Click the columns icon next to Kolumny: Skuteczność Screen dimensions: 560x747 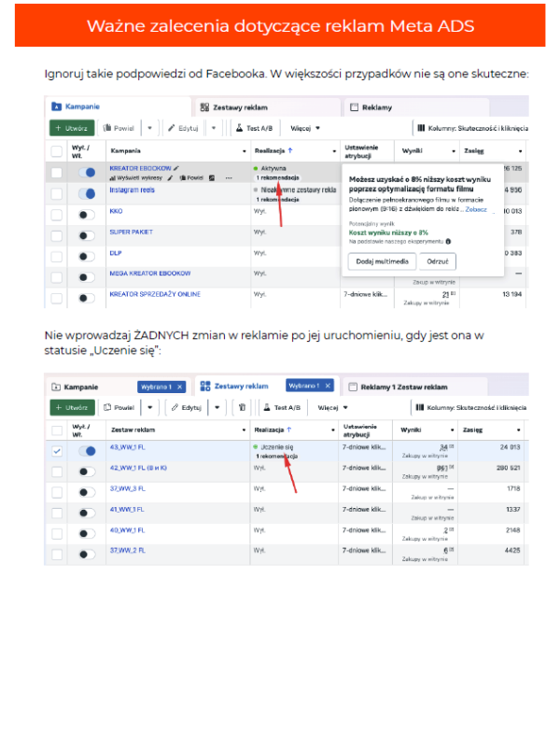(x=419, y=128)
